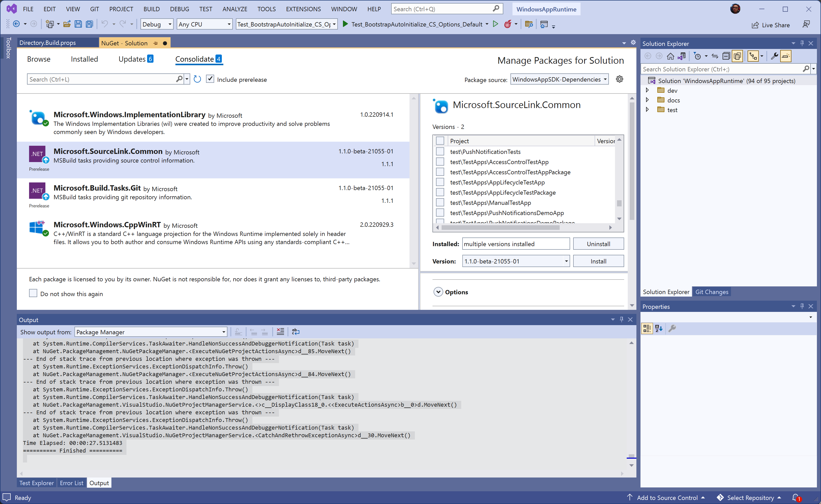Open NuGet package source settings gear
Screen dimensions: 821x504
point(619,79)
